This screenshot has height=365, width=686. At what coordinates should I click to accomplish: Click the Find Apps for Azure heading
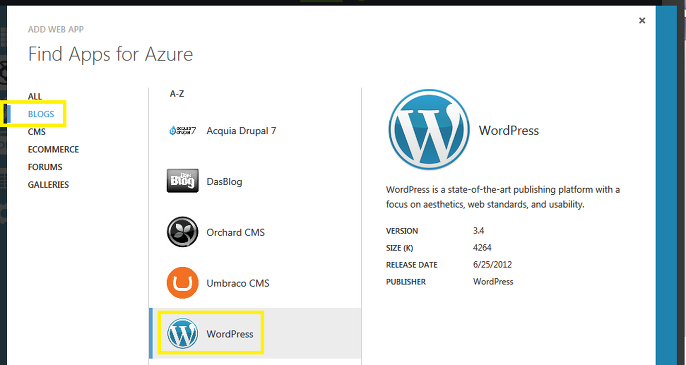[111, 54]
